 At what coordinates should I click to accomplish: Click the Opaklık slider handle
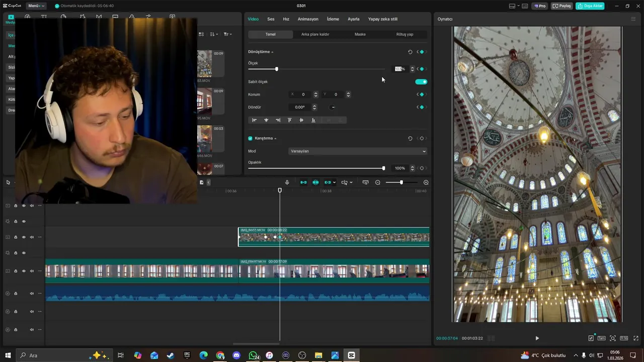click(x=383, y=168)
